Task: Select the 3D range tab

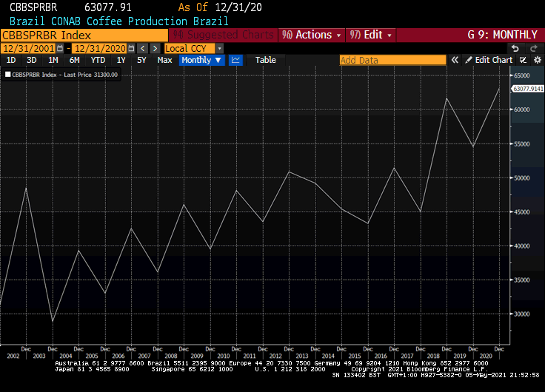Action: [32, 60]
